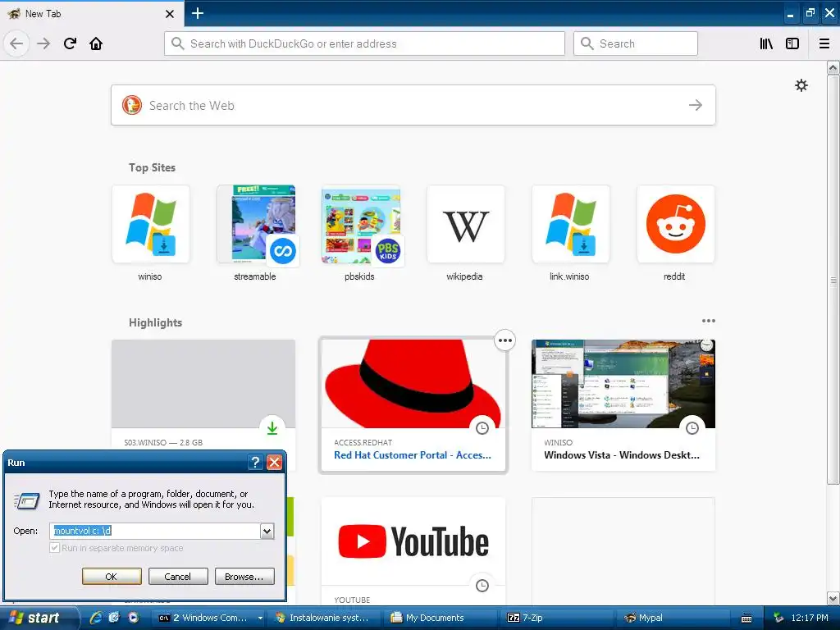Reload the current page
The height and width of the screenshot is (630, 840).
tap(71, 43)
